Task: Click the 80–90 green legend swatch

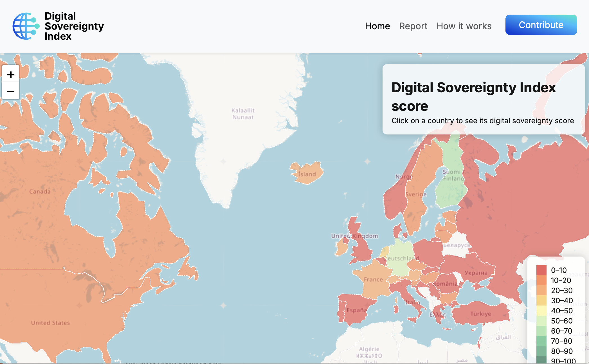Action: pos(541,351)
